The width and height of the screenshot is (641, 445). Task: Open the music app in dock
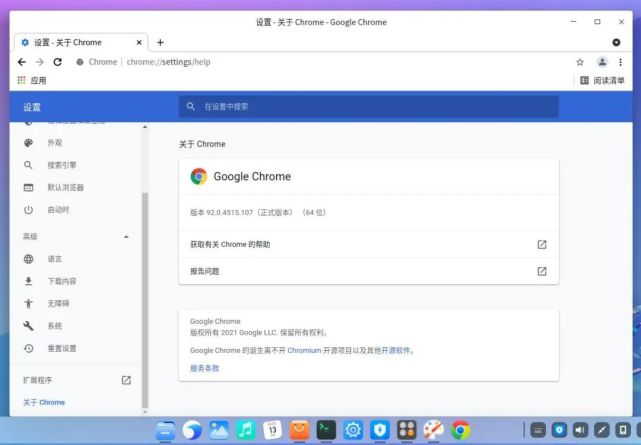tap(246, 430)
